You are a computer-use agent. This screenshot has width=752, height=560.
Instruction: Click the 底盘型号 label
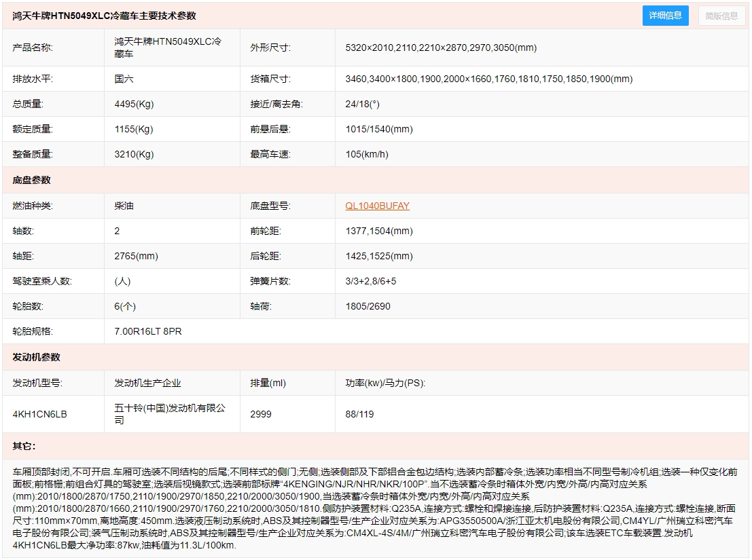pos(270,206)
